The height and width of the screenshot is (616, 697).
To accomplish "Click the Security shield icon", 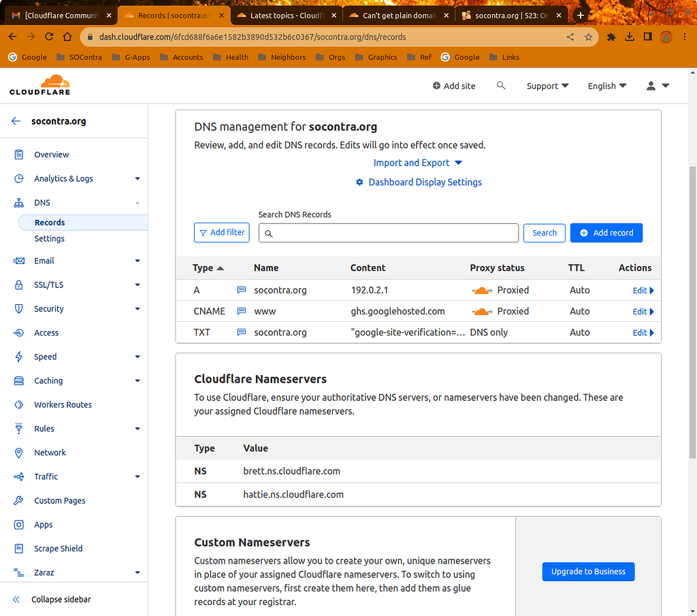I will (x=18, y=309).
